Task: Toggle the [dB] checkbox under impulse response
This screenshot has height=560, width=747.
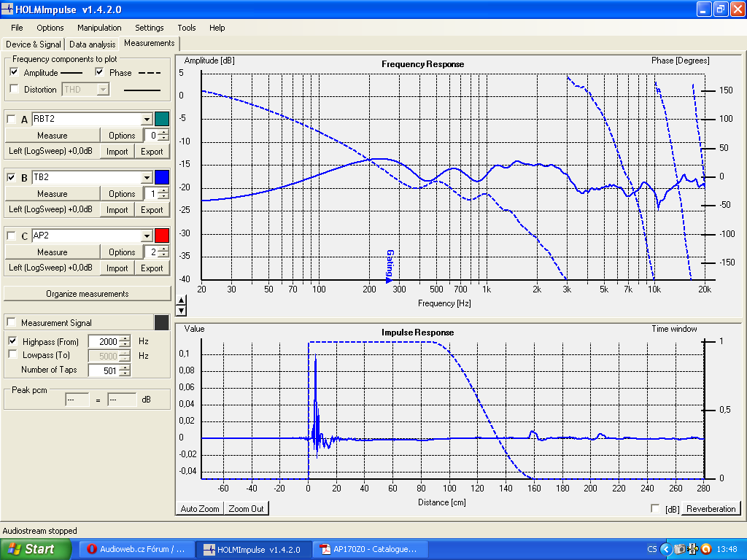Action: (x=656, y=508)
